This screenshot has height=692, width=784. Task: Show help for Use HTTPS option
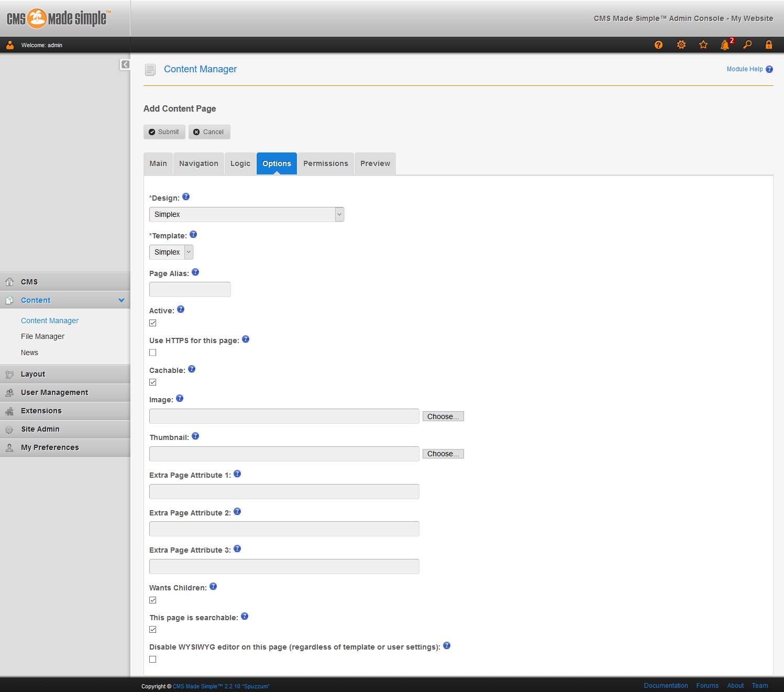(246, 339)
